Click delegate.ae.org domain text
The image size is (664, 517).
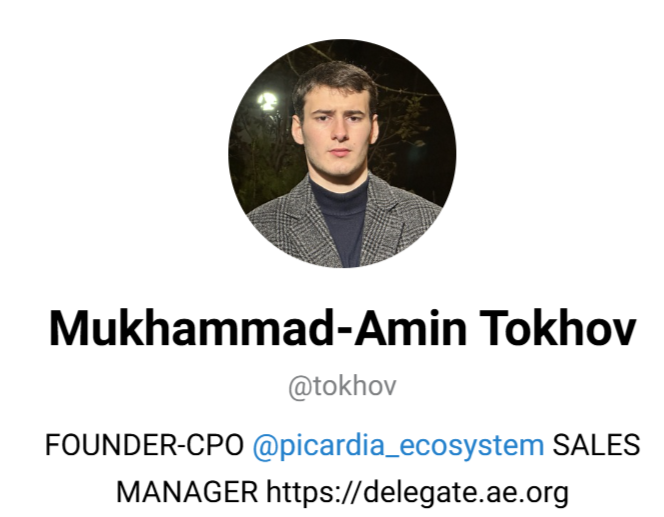coord(465,493)
